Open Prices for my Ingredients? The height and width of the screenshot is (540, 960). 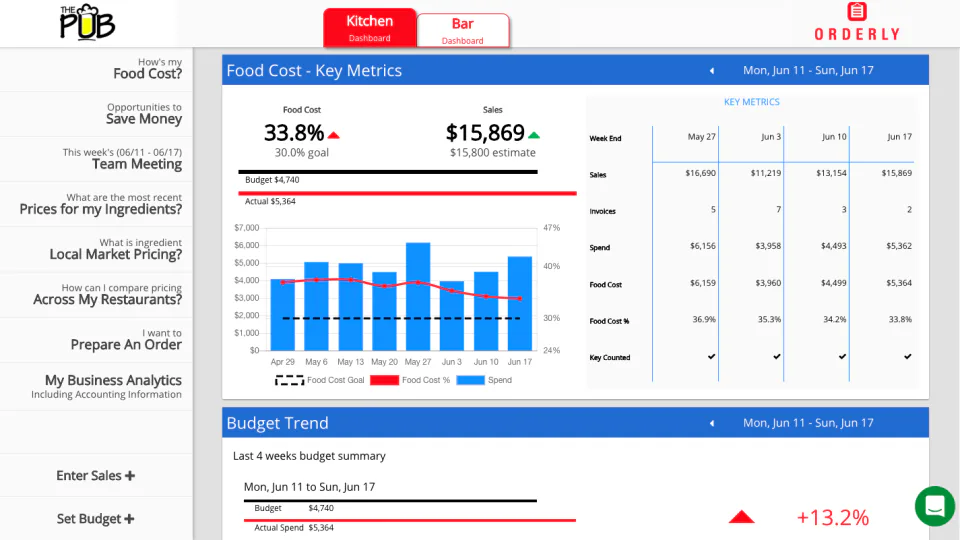pos(96,204)
